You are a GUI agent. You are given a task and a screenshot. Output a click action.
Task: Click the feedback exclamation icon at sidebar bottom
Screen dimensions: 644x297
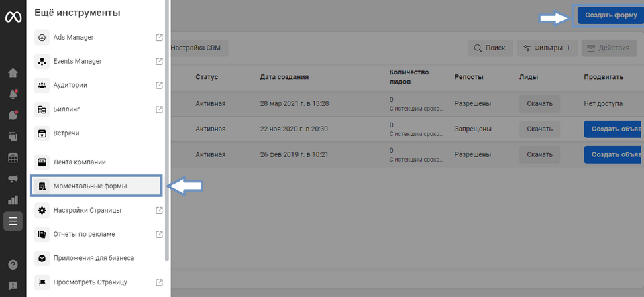tap(13, 286)
